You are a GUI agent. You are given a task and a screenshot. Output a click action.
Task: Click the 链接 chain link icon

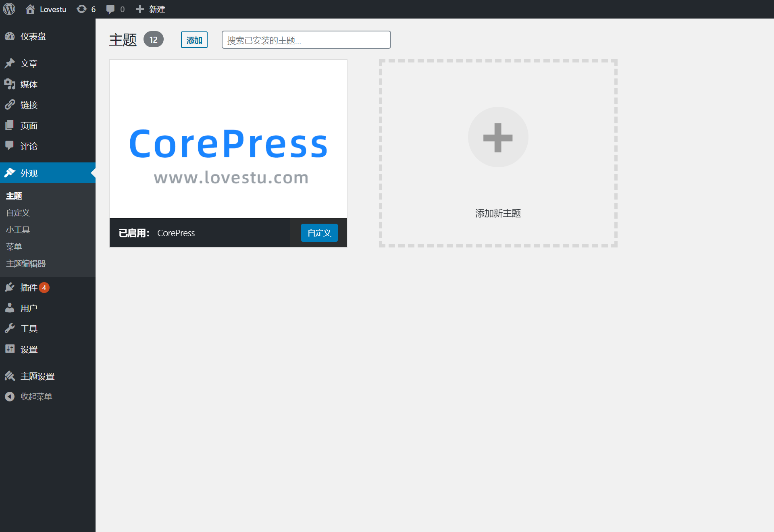(10, 105)
